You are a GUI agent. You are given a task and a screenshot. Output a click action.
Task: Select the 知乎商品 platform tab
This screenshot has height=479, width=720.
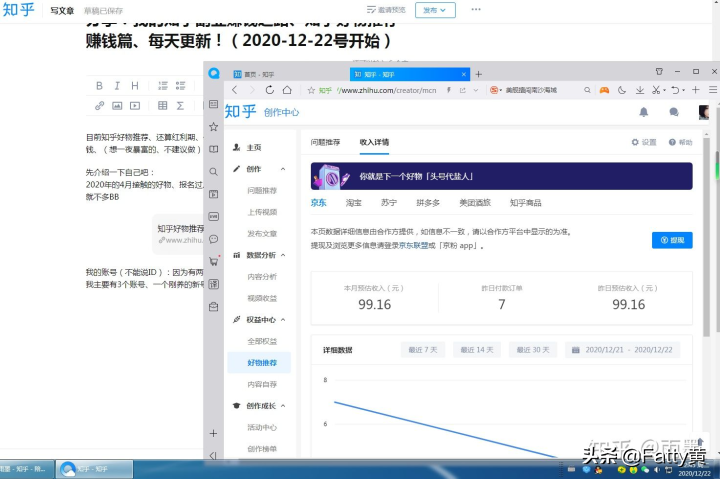click(525, 203)
